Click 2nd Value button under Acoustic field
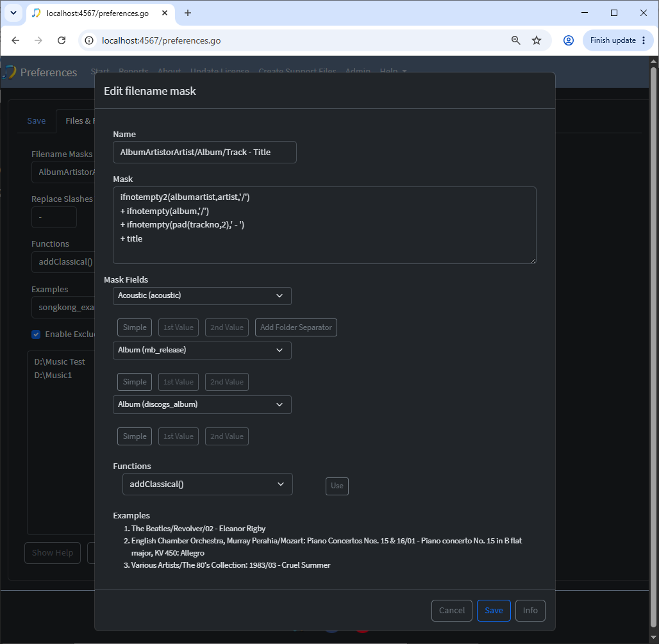This screenshot has height=644, width=659. click(227, 327)
